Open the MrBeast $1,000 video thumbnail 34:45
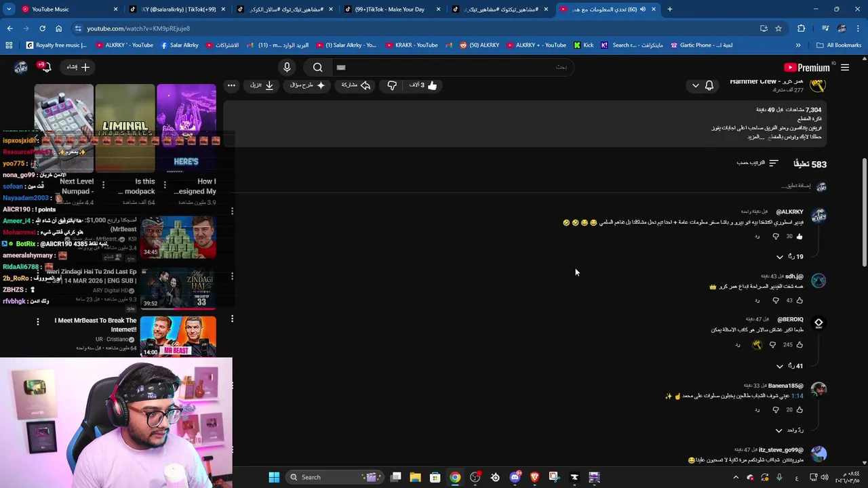The width and height of the screenshot is (868, 488). pyautogui.click(x=178, y=237)
